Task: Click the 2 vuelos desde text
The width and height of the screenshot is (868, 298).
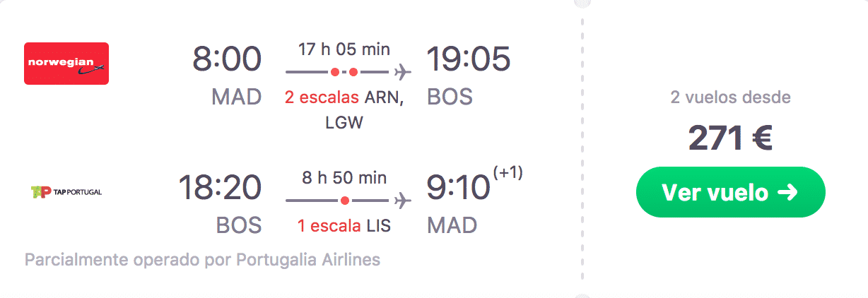Action: point(731,97)
